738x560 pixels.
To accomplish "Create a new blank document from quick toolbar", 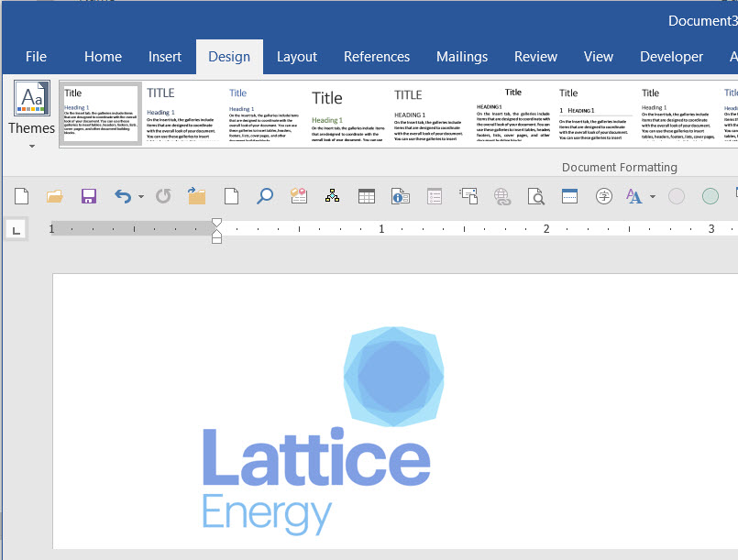I will [x=22, y=196].
